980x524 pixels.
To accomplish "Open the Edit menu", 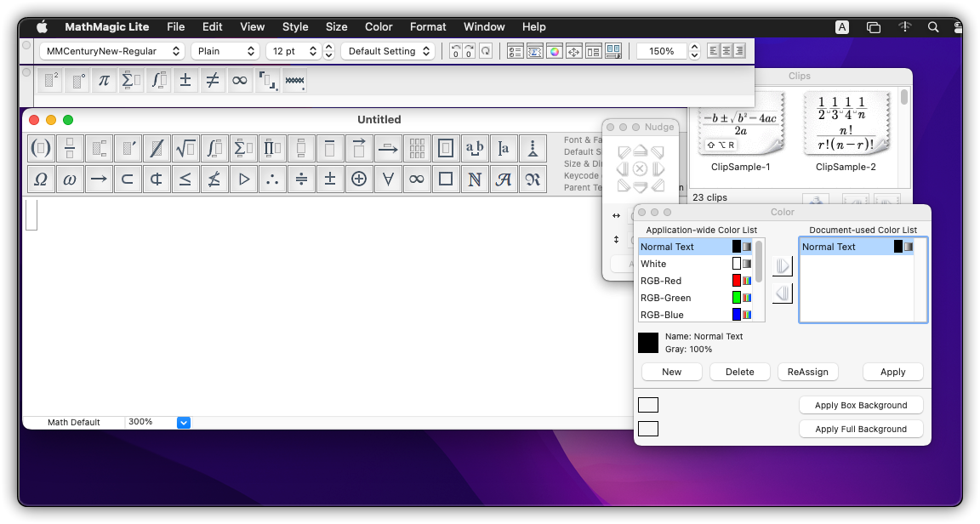I will (x=213, y=27).
